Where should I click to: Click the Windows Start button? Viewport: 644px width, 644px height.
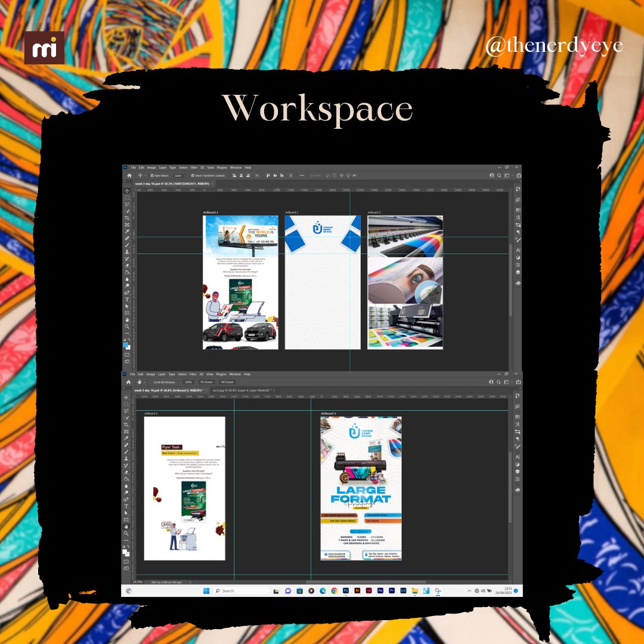206,590
